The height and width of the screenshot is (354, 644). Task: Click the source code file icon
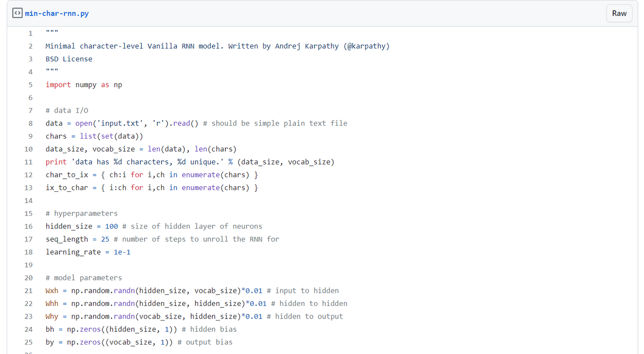(17, 13)
